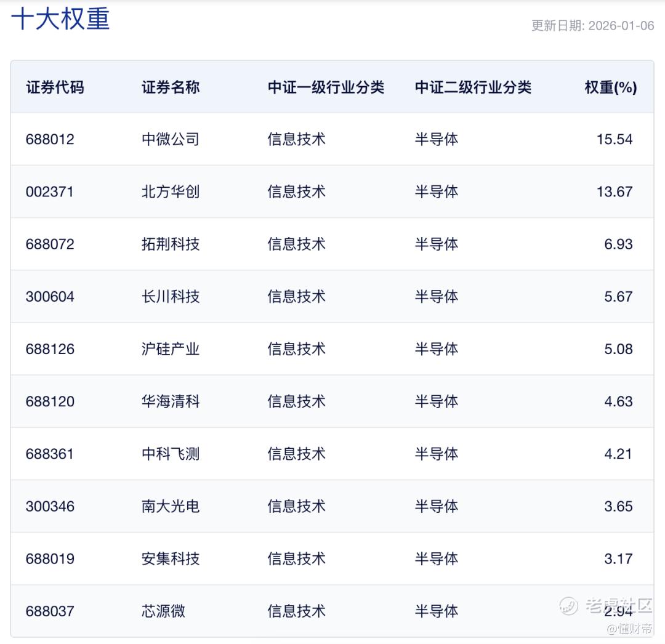Click weight value 3.65
This screenshot has width=665, height=644.
618,506
